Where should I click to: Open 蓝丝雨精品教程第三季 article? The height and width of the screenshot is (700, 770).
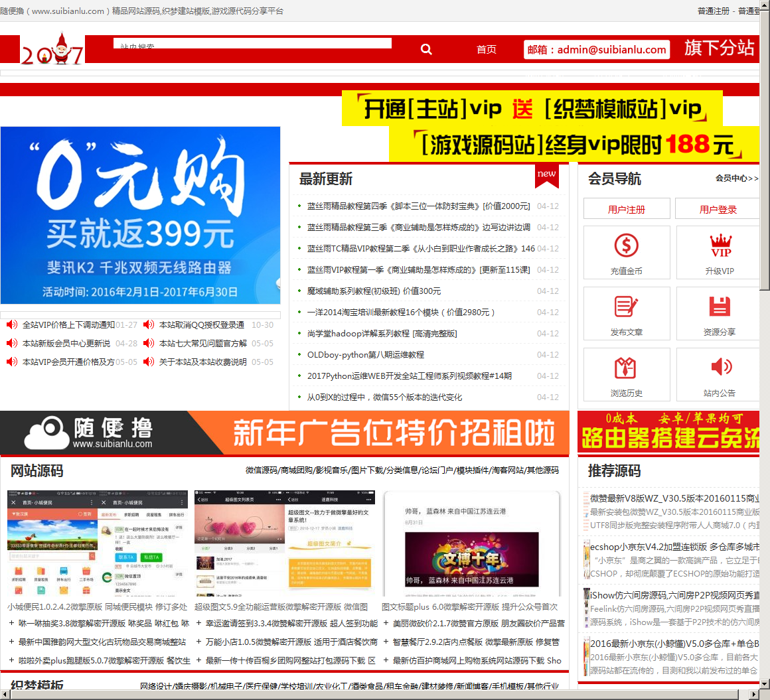pyautogui.click(x=418, y=228)
